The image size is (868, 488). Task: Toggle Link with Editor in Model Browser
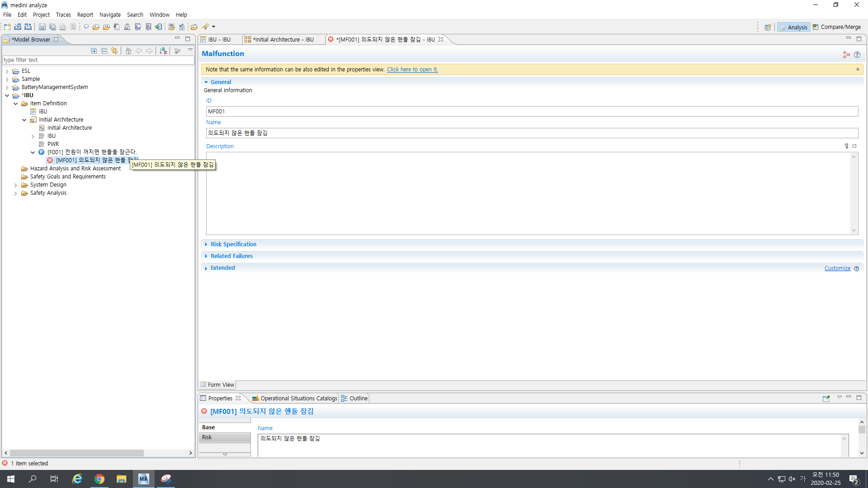[x=115, y=51]
